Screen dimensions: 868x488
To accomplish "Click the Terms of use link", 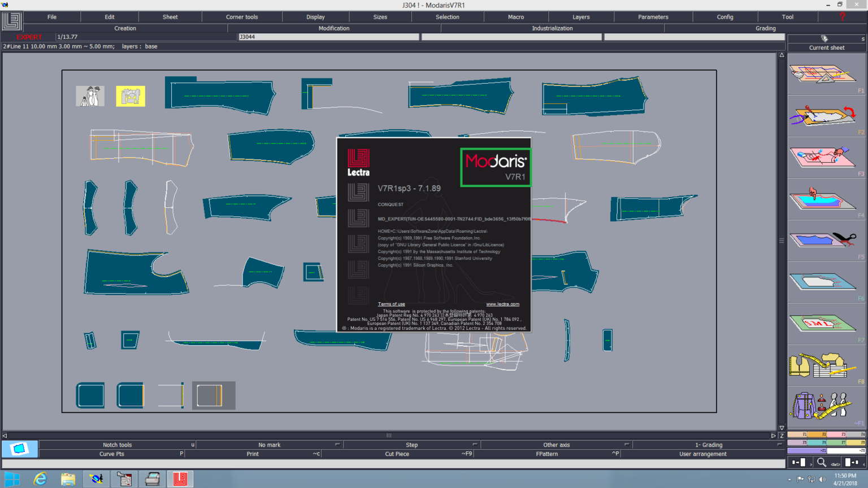I will (391, 304).
